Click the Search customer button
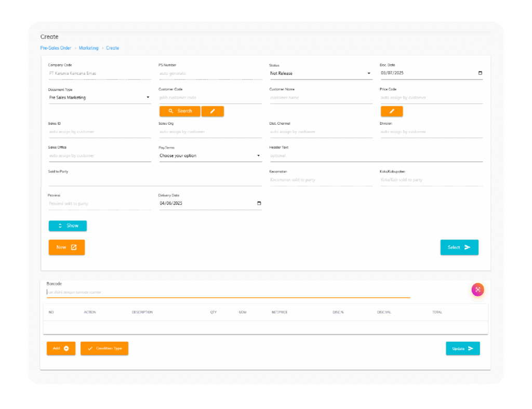Viewport: 532px width, 409px height. (x=180, y=111)
